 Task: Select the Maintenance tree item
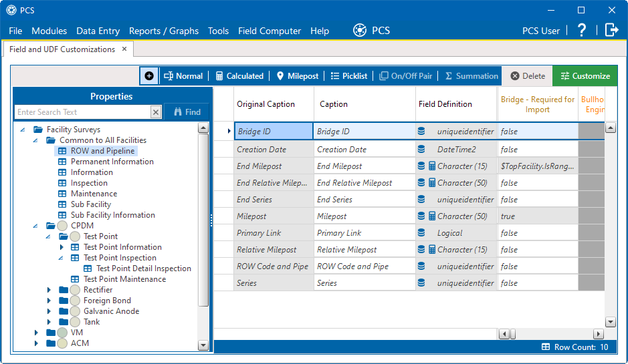pyautogui.click(x=94, y=194)
